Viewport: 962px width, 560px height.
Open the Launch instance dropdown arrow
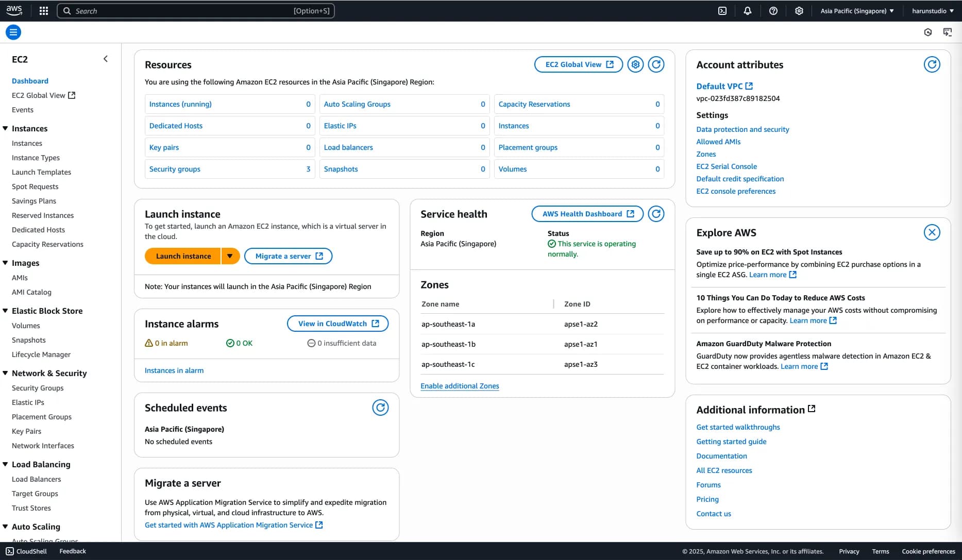230,256
